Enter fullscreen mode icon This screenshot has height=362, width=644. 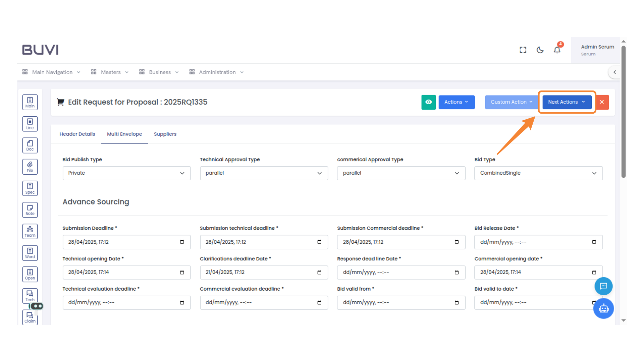tap(523, 50)
